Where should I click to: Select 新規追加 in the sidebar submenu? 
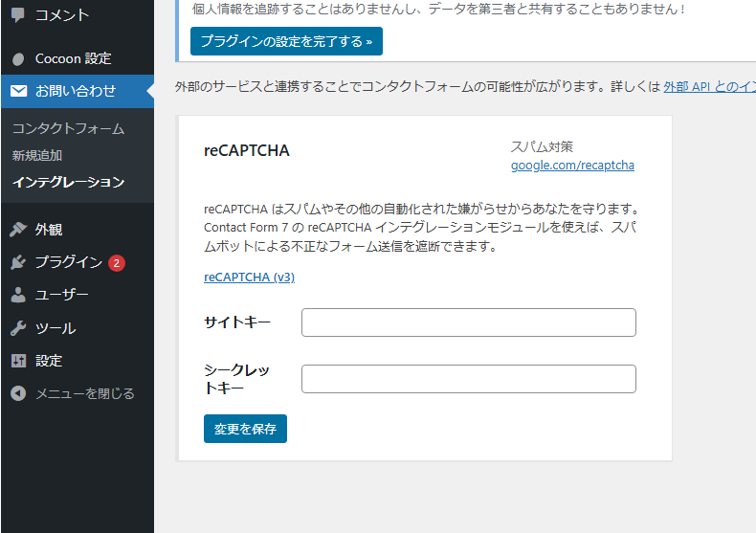[x=37, y=155]
